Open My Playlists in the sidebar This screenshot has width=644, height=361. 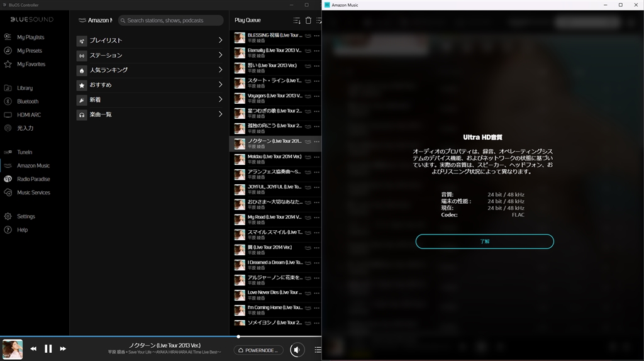point(30,37)
